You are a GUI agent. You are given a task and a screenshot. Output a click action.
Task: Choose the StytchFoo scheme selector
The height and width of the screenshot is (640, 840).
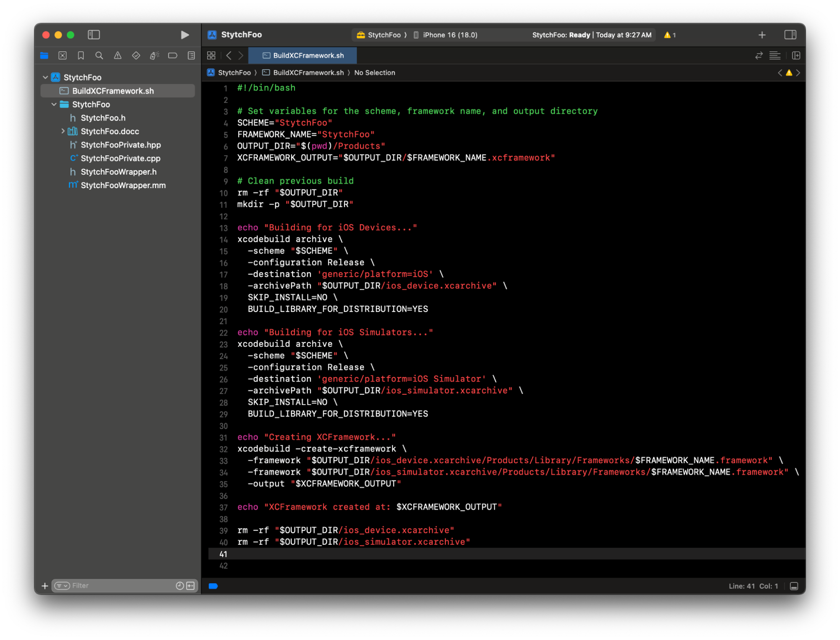coord(379,35)
